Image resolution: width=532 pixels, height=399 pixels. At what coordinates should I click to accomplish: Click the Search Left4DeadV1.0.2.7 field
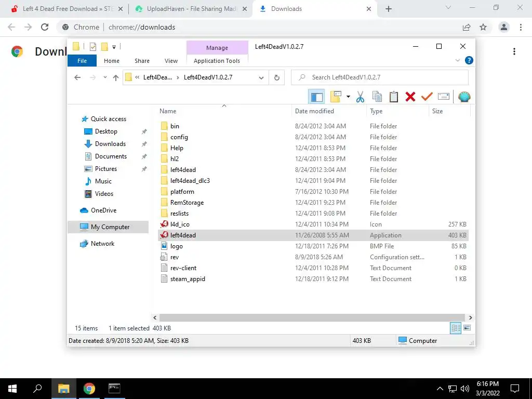pyautogui.click(x=380, y=77)
